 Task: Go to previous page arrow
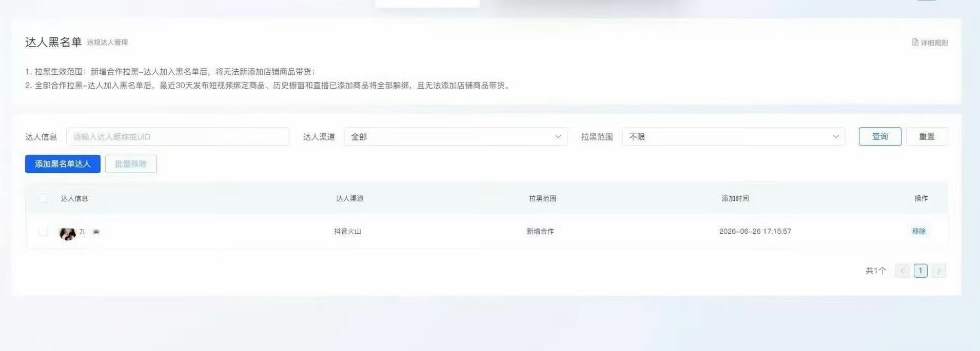click(902, 271)
